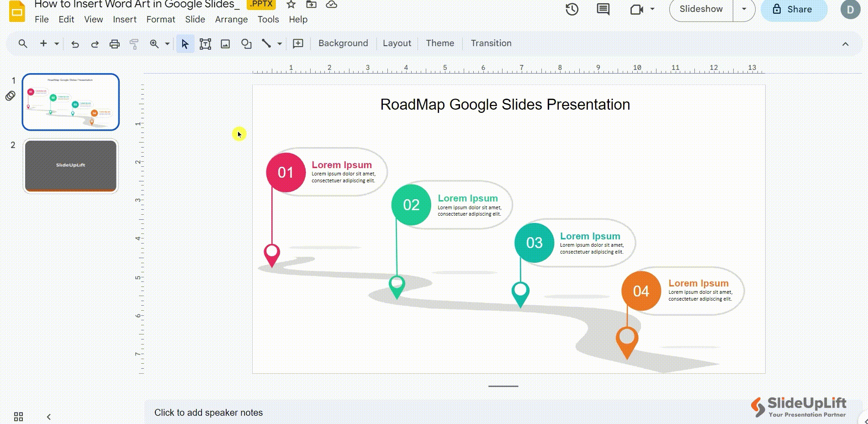Viewport: 868px width, 424px height.
Task: Select the line drawing tool
Action: pos(267,44)
